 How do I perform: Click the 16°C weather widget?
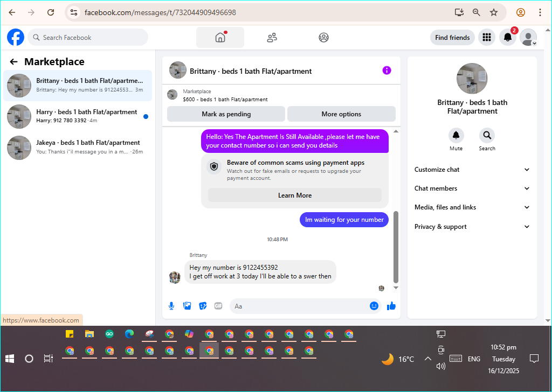(x=398, y=359)
